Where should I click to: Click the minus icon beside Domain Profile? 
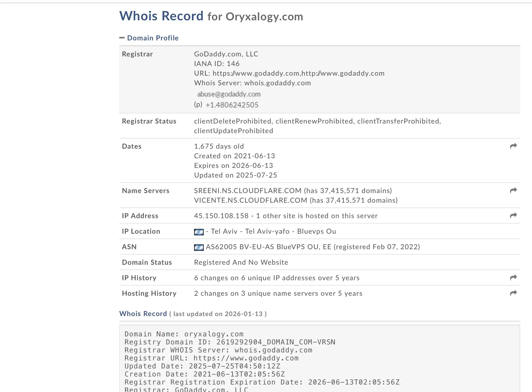122,38
